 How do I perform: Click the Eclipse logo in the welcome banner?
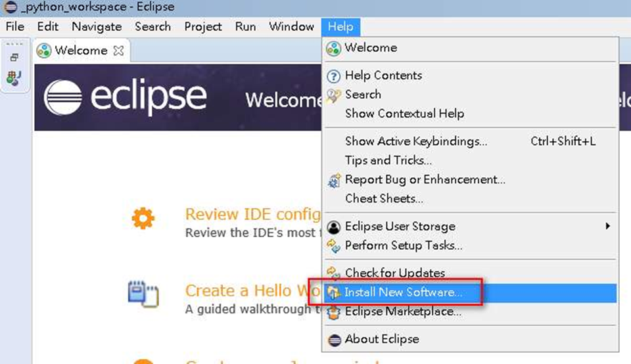click(x=125, y=97)
